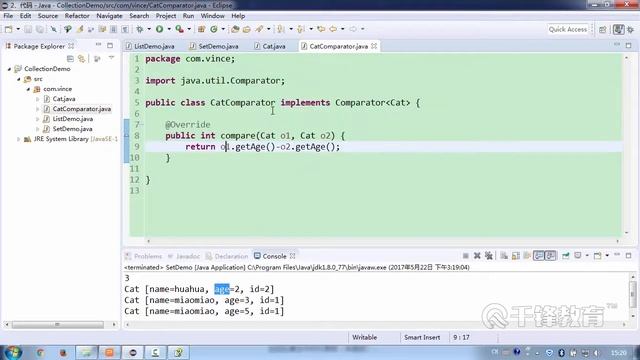This screenshot has width=640, height=360.
Task: Click the Next Annotation icon
Action: 280,29
